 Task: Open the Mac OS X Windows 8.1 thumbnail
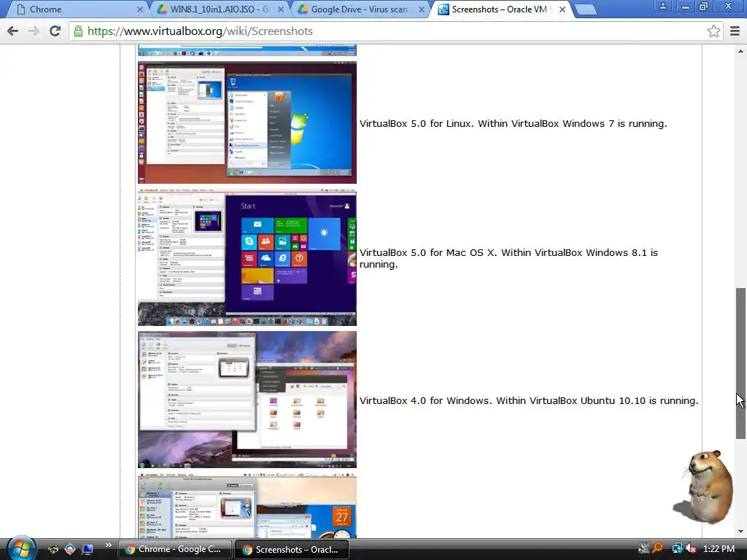click(x=247, y=257)
